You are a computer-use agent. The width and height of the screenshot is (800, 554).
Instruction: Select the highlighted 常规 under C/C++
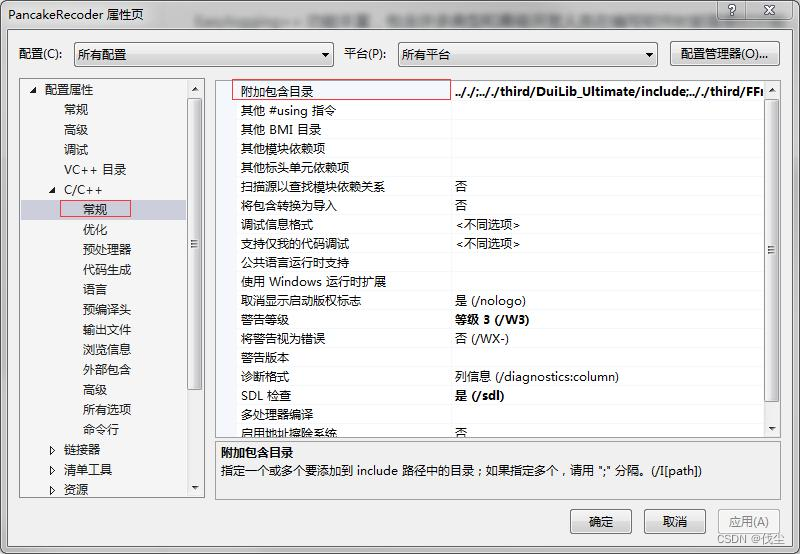click(x=95, y=209)
